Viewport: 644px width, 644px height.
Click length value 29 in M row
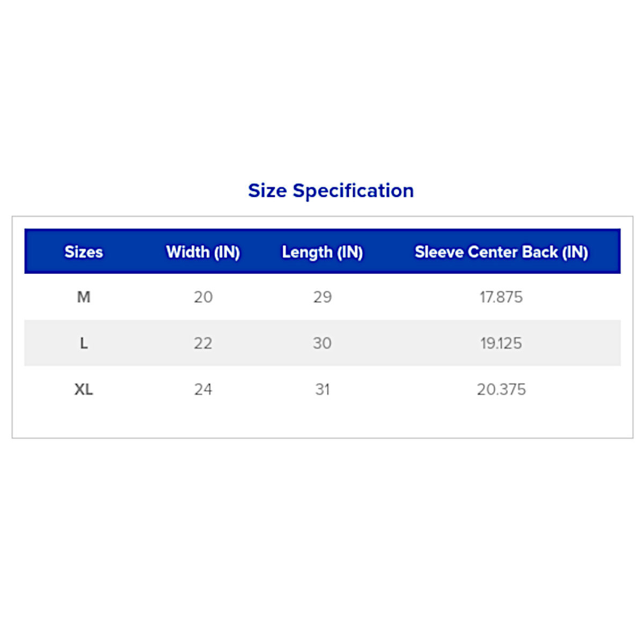click(x=322, y=297)
